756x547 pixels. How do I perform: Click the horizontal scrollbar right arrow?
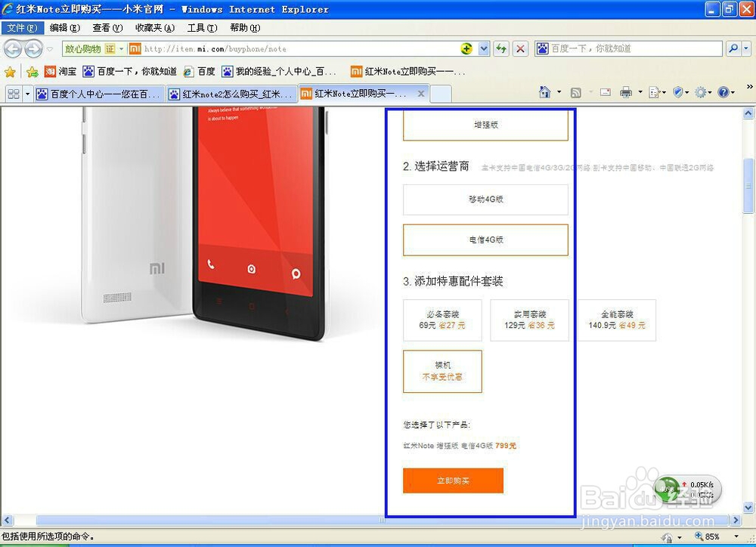point(736,521)
